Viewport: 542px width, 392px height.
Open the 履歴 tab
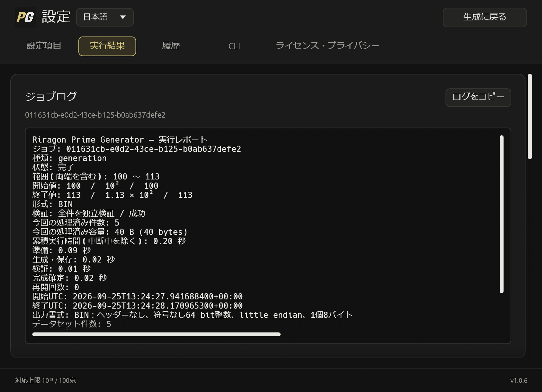coord(171,46)
